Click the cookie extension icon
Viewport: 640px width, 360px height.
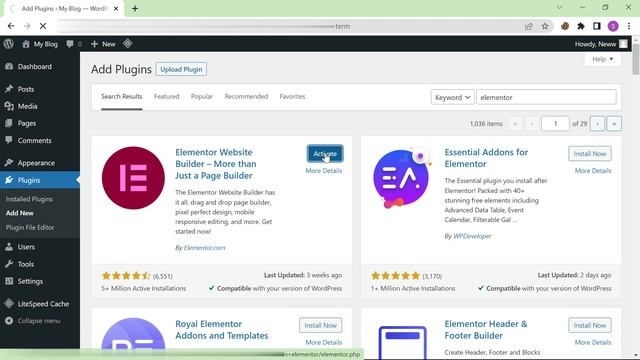pos(565,26)
